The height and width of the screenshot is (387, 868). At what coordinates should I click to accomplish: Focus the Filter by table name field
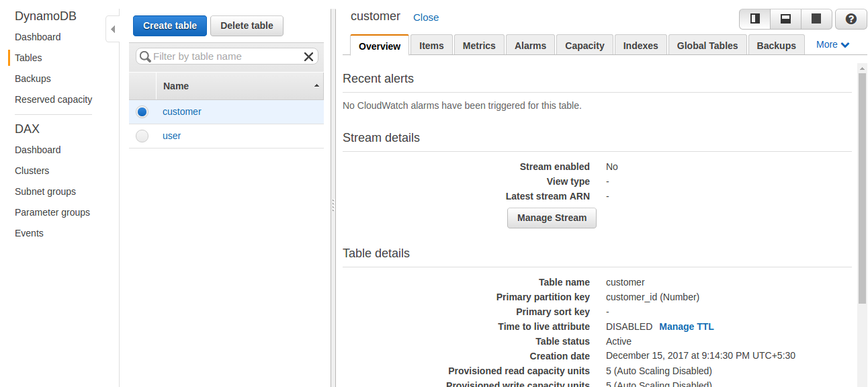(226, 56)
